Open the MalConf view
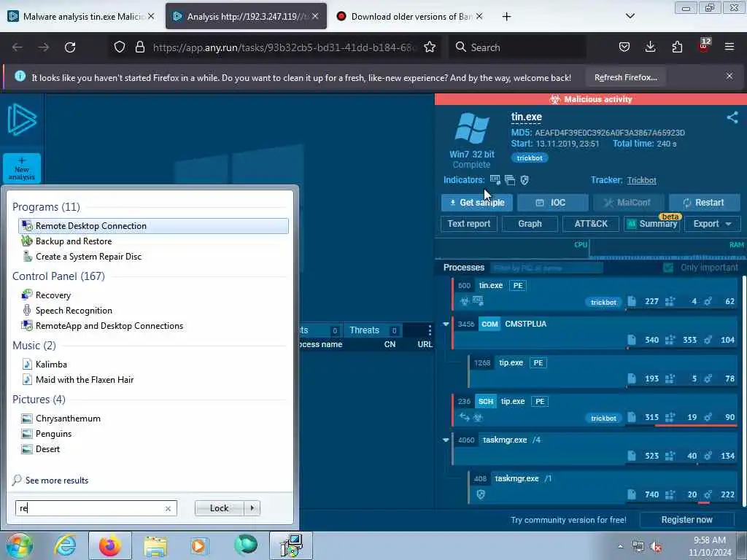This screenshot has height=560, width=747. click(628, 203)
